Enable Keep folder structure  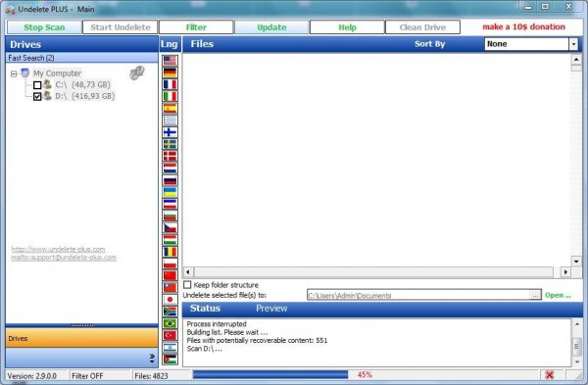point(187,285)
